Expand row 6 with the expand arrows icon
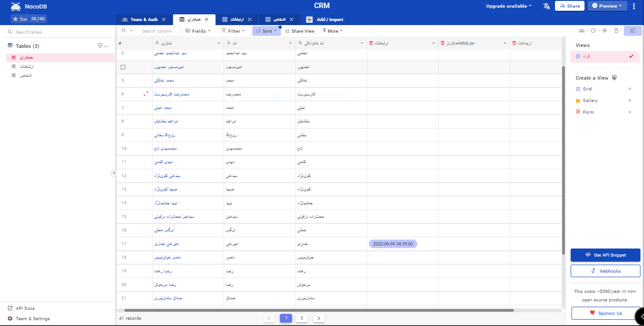Screen dimensions: 644x326 146,94
